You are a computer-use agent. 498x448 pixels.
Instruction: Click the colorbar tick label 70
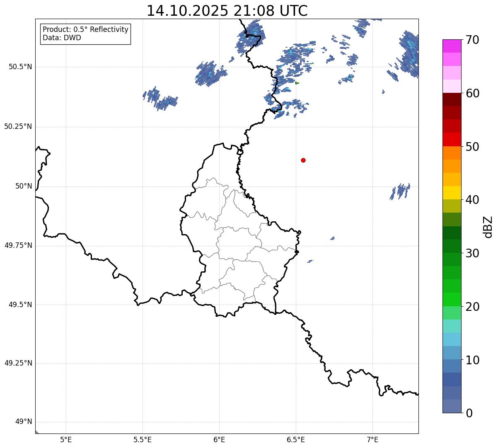coord(472,40)
